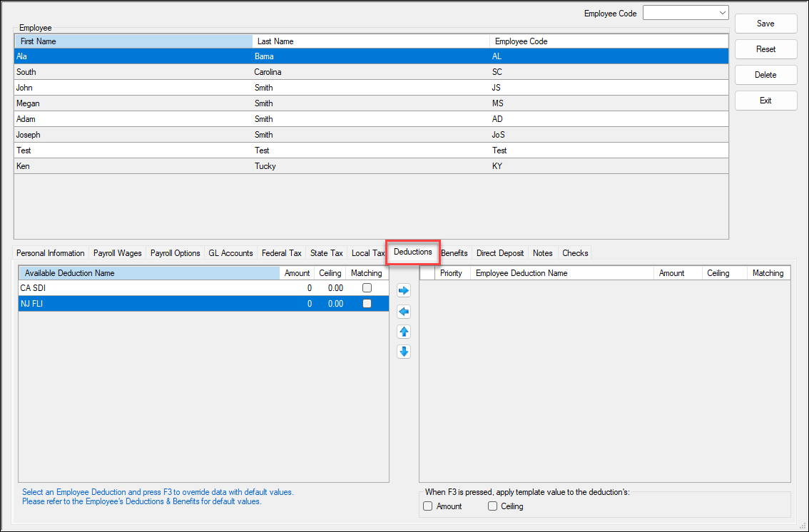
Task: Open the Payroll Wages tab
Action: click(x=117, y=253)
